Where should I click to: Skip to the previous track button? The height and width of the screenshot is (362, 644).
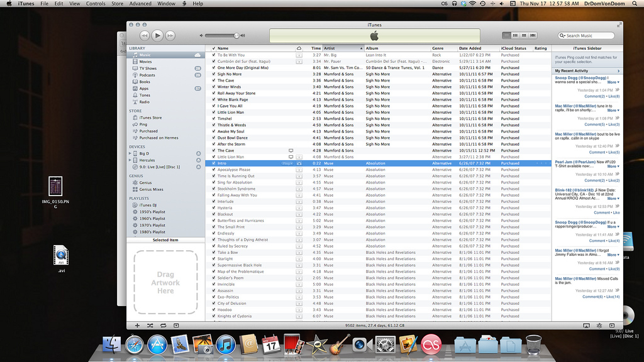[x=144, y=36]
